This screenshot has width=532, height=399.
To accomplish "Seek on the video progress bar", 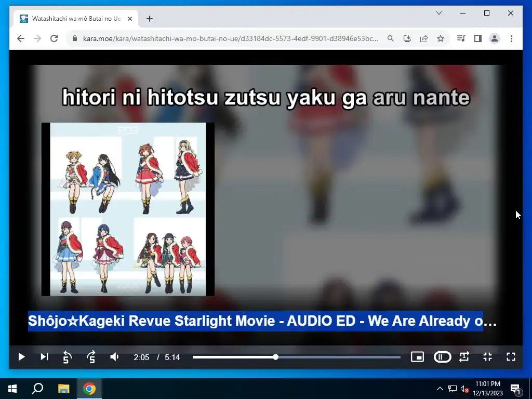I will 296,357.
